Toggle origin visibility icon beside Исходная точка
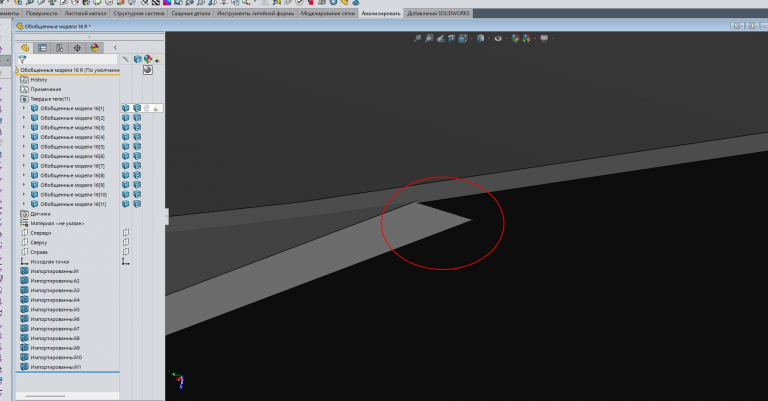This screenshot has height=401, width=768. tap(126, 262)
